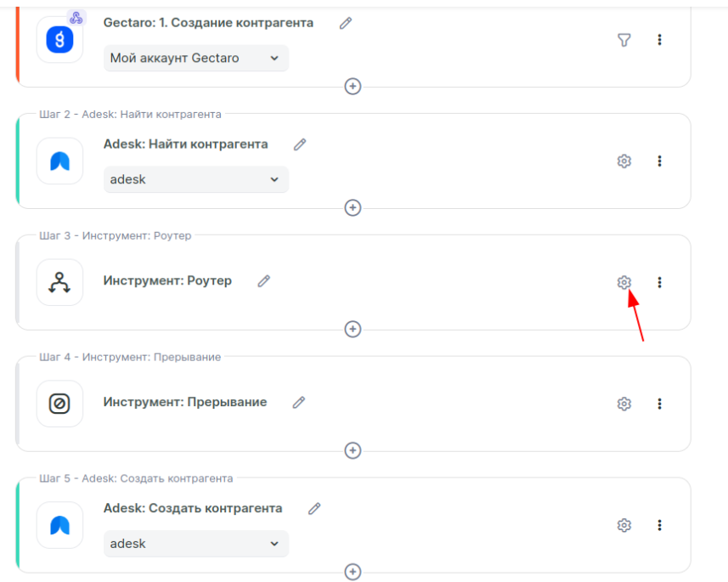This screenshot has width=728, height=582.
Task: Open settings gear for Прерывание step
Action: pos(624,404)
